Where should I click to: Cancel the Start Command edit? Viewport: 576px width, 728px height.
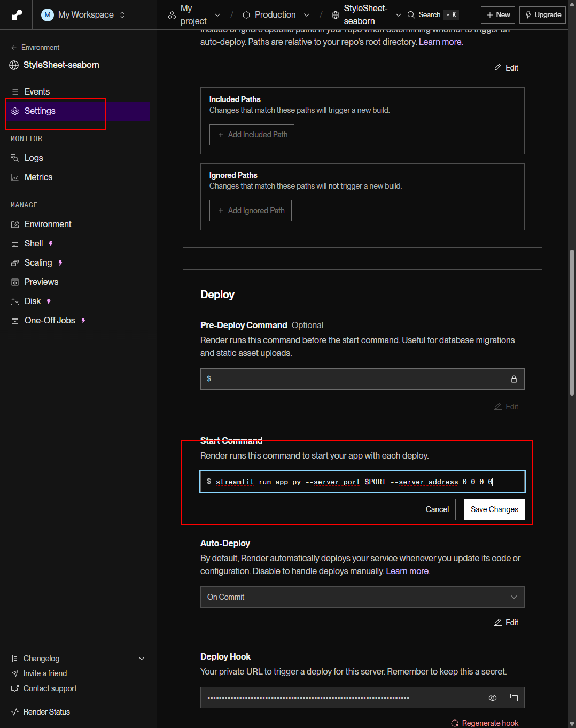[x=437, y=509]
